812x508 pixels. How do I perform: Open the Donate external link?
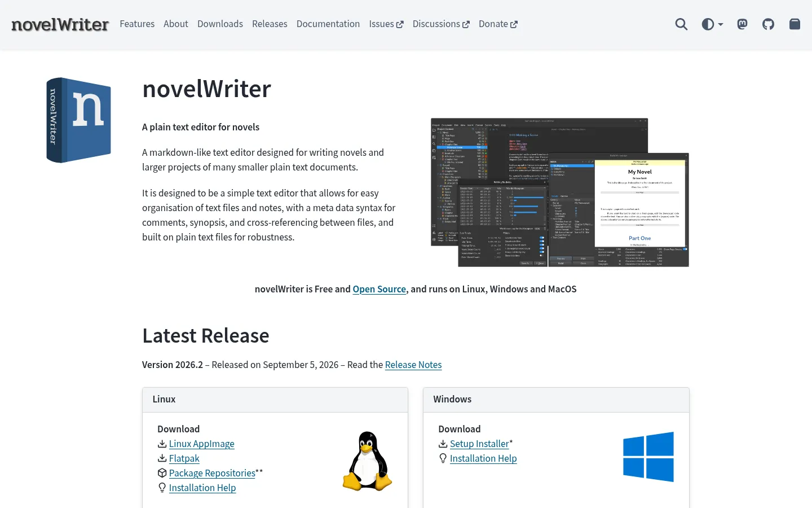pyautogui.click(x=498, y=24)
